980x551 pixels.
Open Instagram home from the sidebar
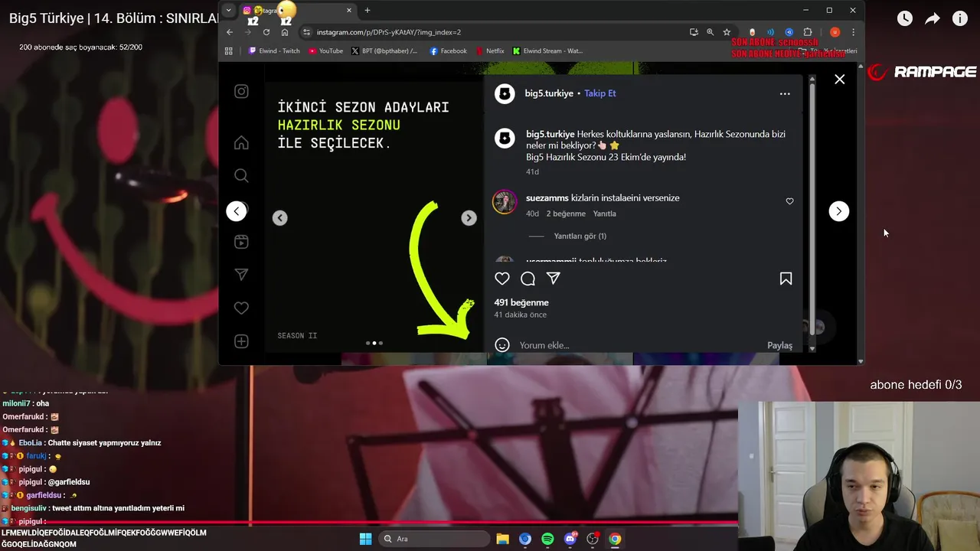(x=241, y=143)
